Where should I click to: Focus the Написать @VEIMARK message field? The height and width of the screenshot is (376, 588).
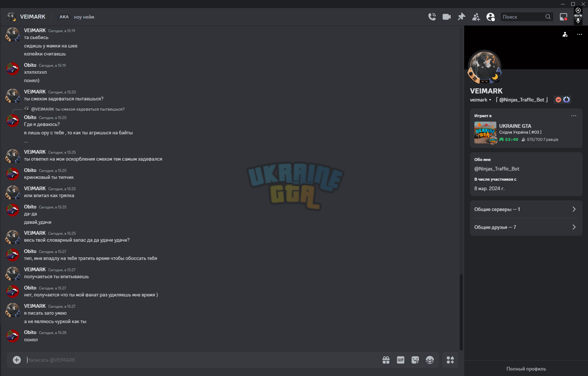(201, 360)
